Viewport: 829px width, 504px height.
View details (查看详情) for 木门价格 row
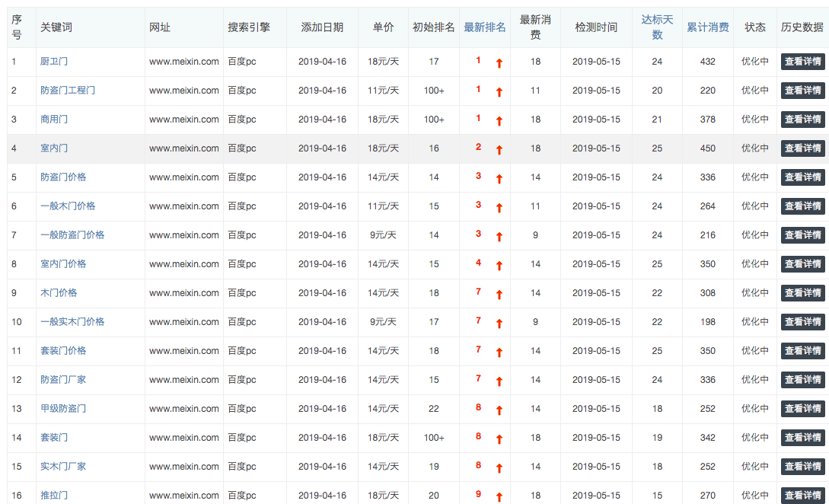(802, 293)
